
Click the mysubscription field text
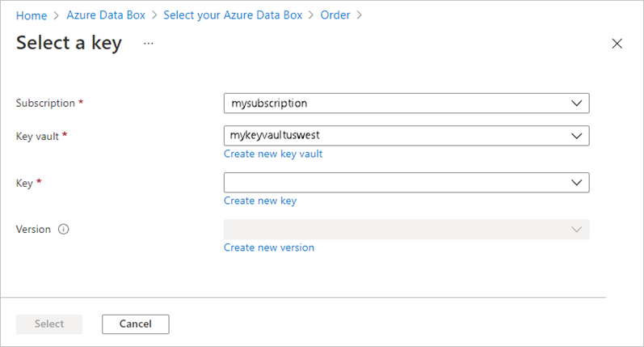(269, 104)
